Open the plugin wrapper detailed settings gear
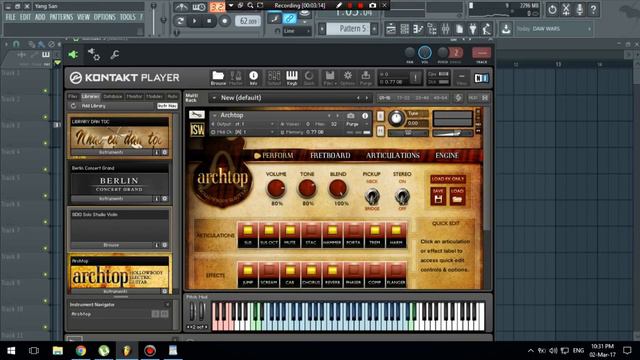 pyautogui.click(x=94, y=54)
